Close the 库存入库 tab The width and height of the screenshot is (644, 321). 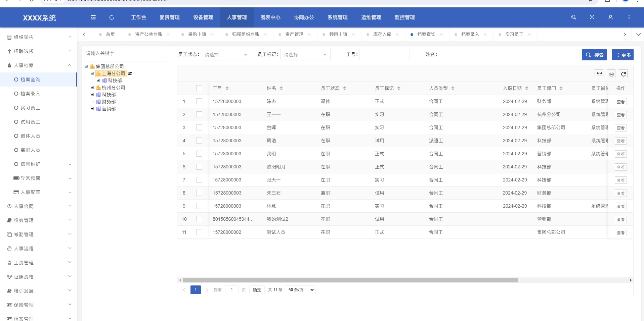point(397,35)
